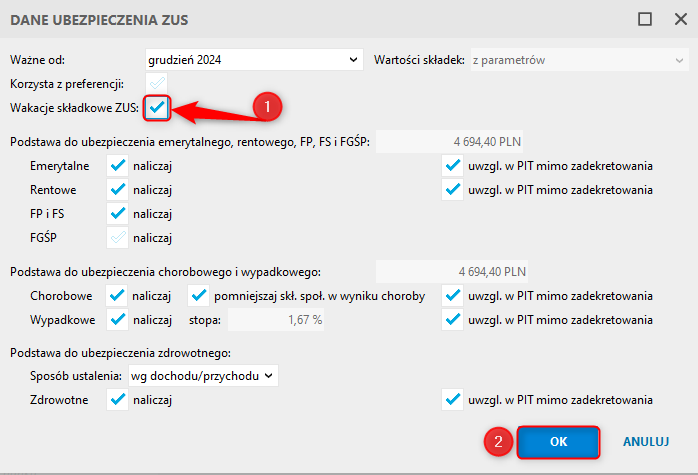This screenshot has height=475, width=698.
Task: Toggle the Korzysta z preferencji checkbox
Action: (157, 83)
